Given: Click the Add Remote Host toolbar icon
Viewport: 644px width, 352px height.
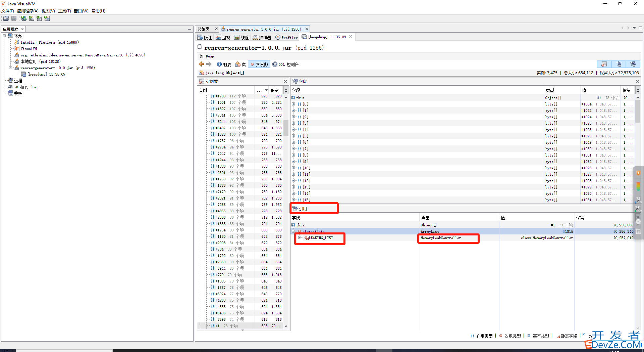Looking at the screenshot, I should pyautogui.click(x=24, y=18).
